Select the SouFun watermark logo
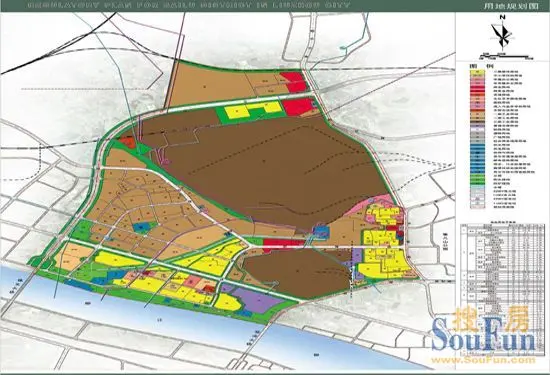 [x=484, y=332]
